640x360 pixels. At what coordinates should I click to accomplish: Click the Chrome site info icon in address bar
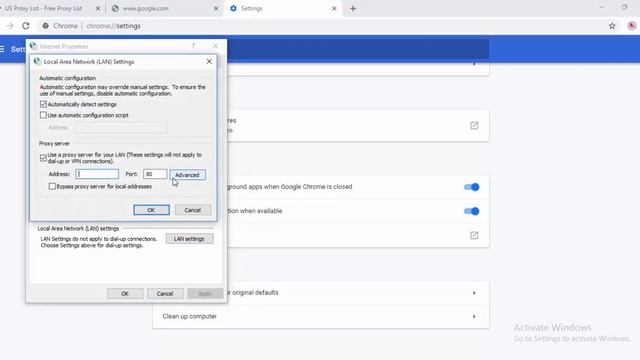(x=45, y=26)
